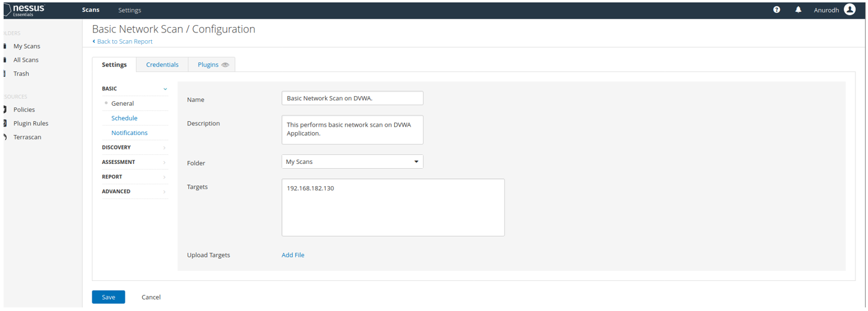Image resolution: width=868 pixels, height=311 pixels.
Task: Expand the DISCOVERY section
Action: click(x=134, y=147)
